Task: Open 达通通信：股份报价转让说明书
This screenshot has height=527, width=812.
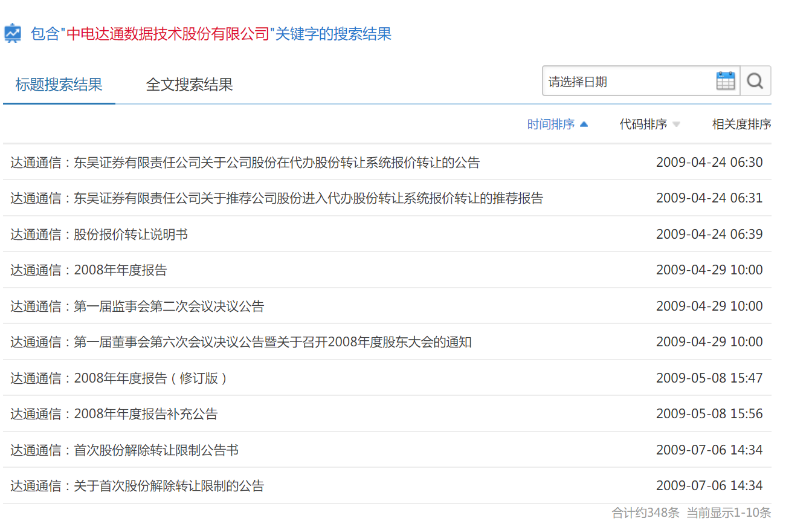Action: pyautogui.click(x=99, y=234)
